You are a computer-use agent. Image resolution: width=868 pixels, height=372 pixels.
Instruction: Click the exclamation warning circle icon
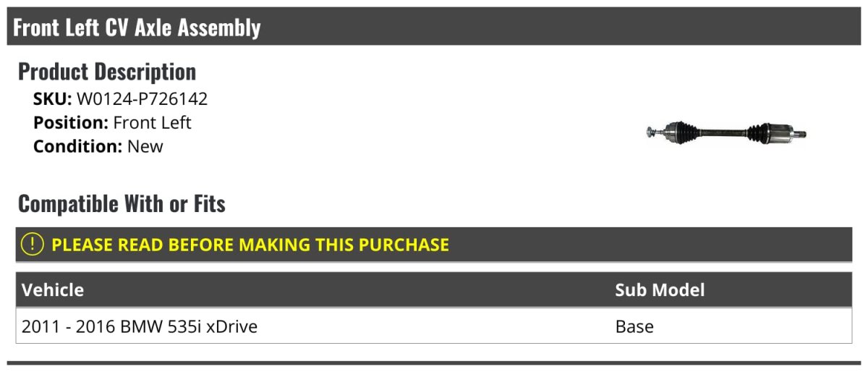coord(33,245)
